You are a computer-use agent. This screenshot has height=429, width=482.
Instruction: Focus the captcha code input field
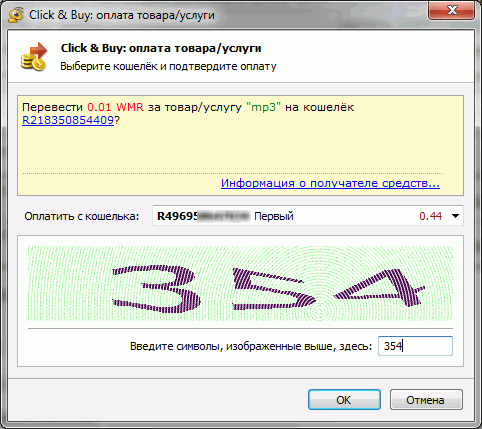coord(415,346)
